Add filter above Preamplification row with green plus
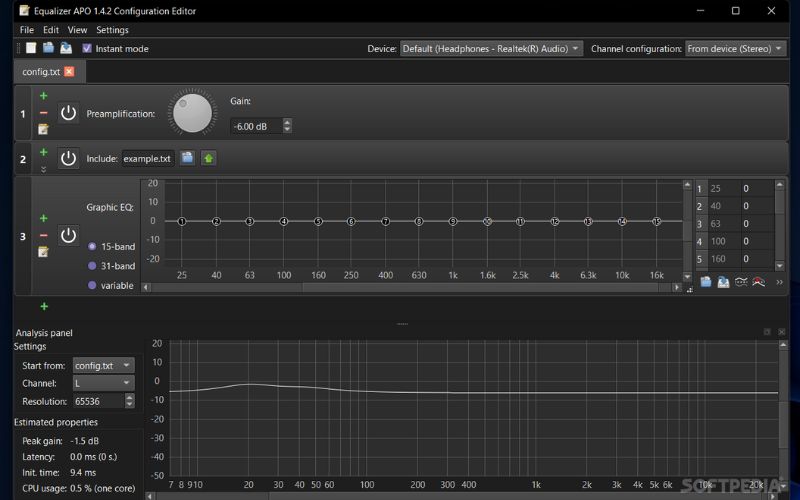The width and height of the screenshot is (800, 500). tap(44, 95)
